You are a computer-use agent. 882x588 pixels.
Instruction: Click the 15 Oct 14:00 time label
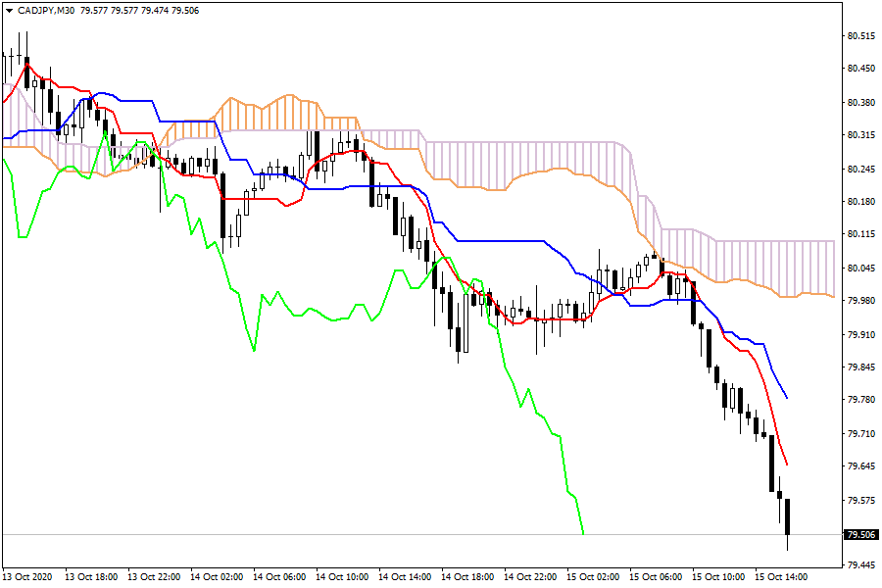(779, 576)
